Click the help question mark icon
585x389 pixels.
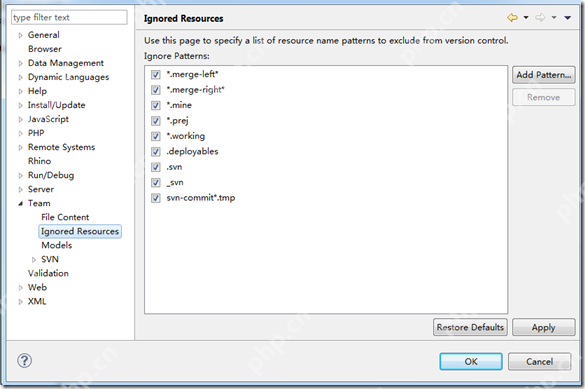25,361
